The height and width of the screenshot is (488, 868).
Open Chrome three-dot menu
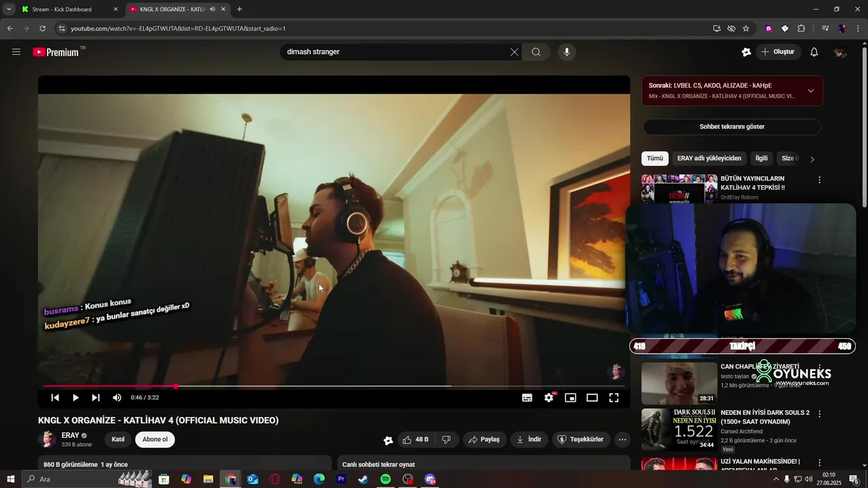click(x=857, y=28)
